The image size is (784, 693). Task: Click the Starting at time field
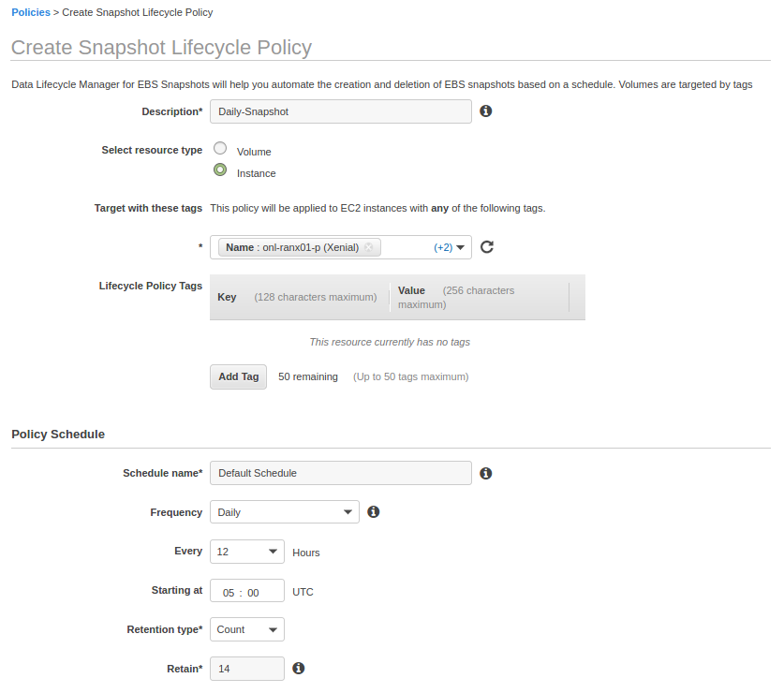coord(247,591)
